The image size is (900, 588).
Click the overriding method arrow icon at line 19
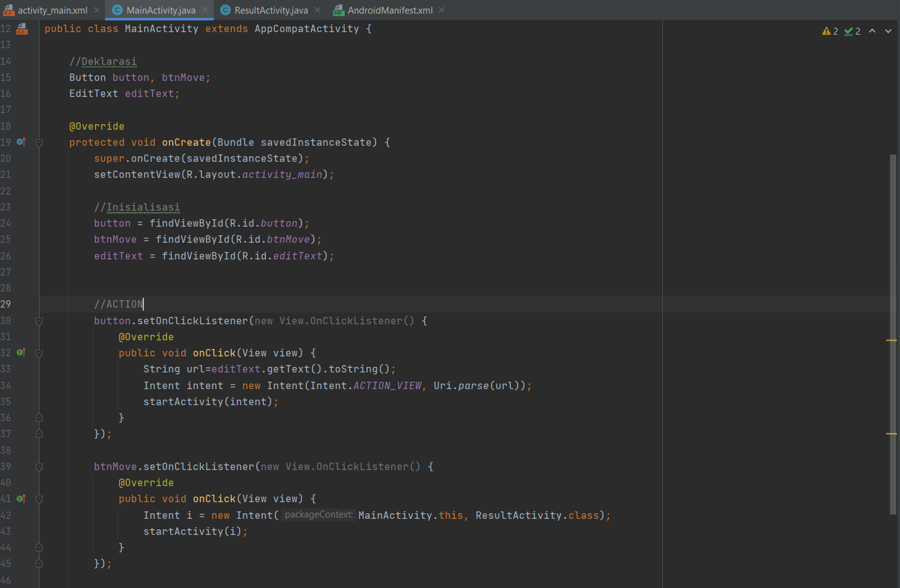21,142
